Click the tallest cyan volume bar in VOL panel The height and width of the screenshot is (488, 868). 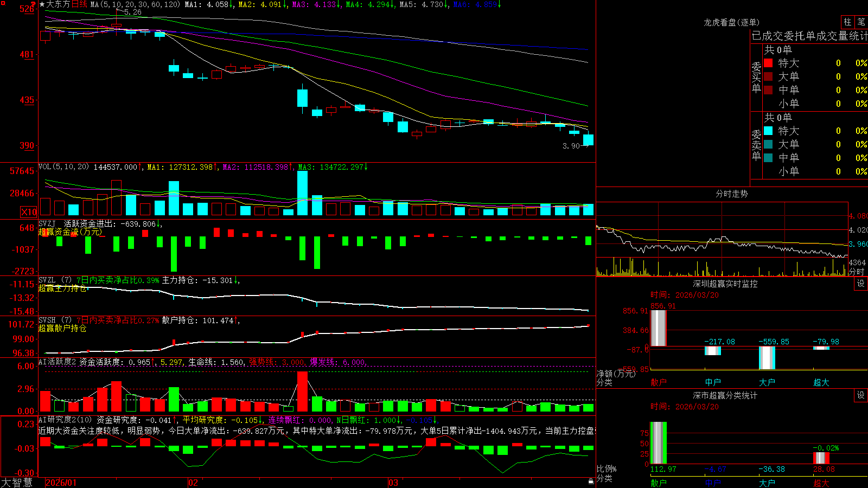(302, 193)
